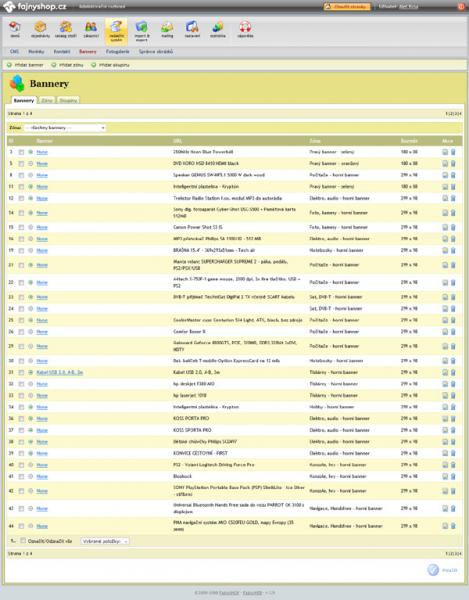Image resolution: width=469 pixels, height=600 pixels.
Task: Click the Přidat zónu link
Action: click(68, 65)
